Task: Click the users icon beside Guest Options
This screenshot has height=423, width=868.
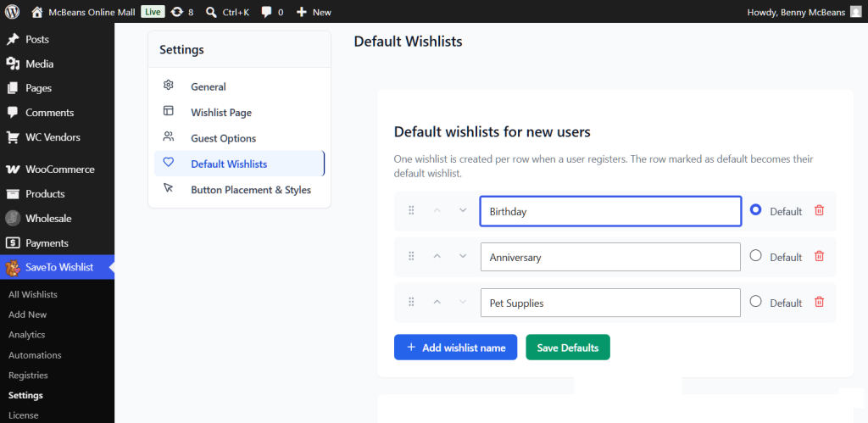Action: coord(169,136)
